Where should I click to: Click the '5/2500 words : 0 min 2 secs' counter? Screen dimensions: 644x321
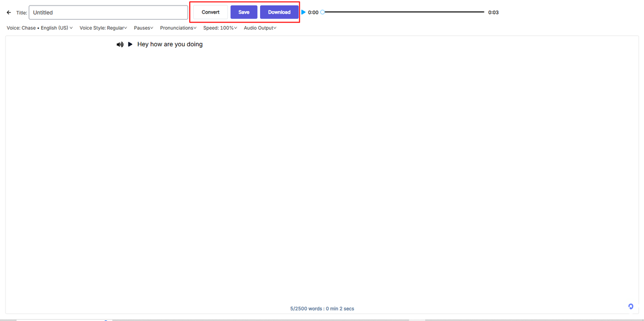[322, 308]
